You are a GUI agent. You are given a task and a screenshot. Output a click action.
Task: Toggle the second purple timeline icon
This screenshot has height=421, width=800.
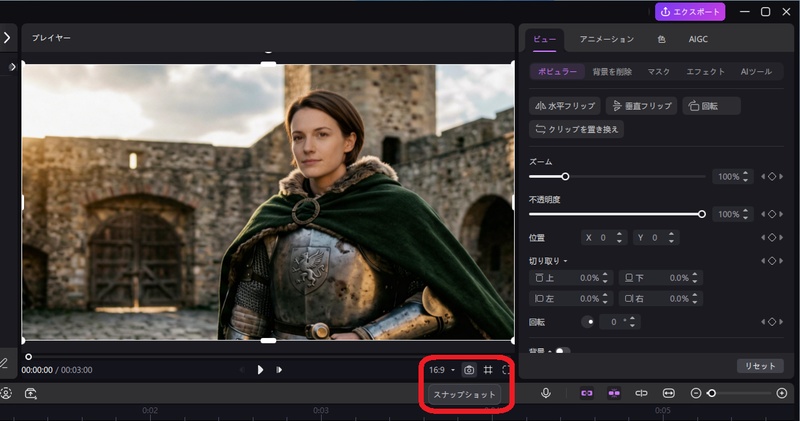pyautogui.click(x=614, y=393)
